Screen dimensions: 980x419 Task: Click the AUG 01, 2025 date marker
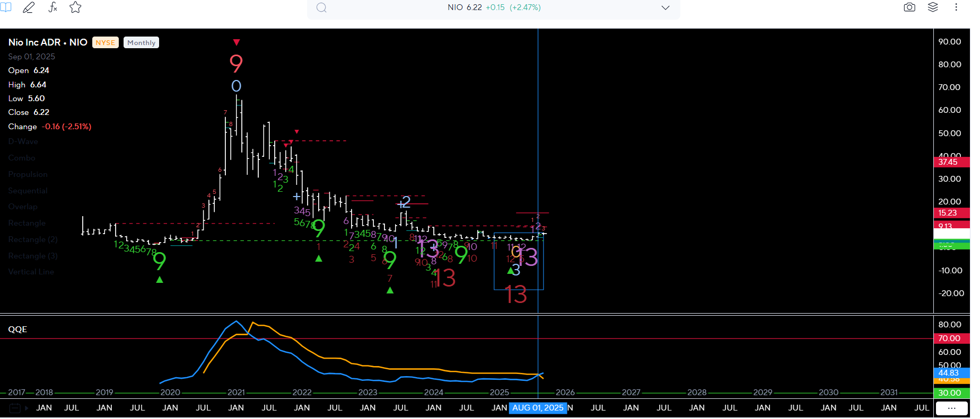(538, 408)
